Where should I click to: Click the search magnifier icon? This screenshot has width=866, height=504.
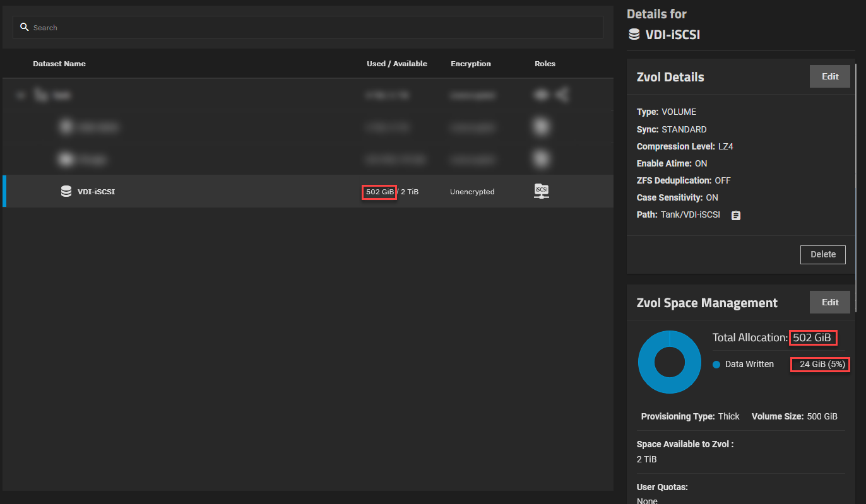(25, 27)
